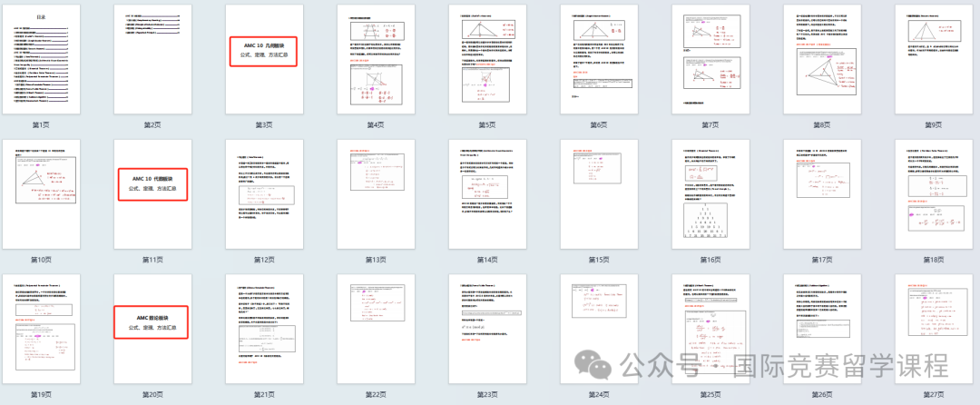Open the 目录 table of contents thumbnail
This screenshot has width=980, height=405.
42,59
